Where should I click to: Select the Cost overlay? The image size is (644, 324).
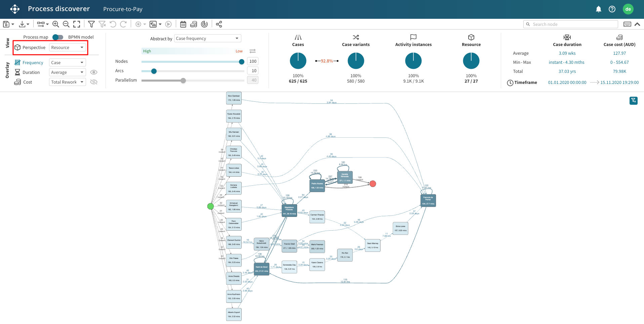point(28,82)
